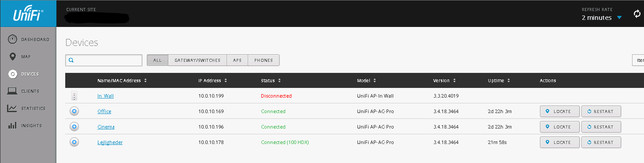The image size is (644, 163).
Task: Open the Insights bar icon
Action: click(x=12, y=125)
